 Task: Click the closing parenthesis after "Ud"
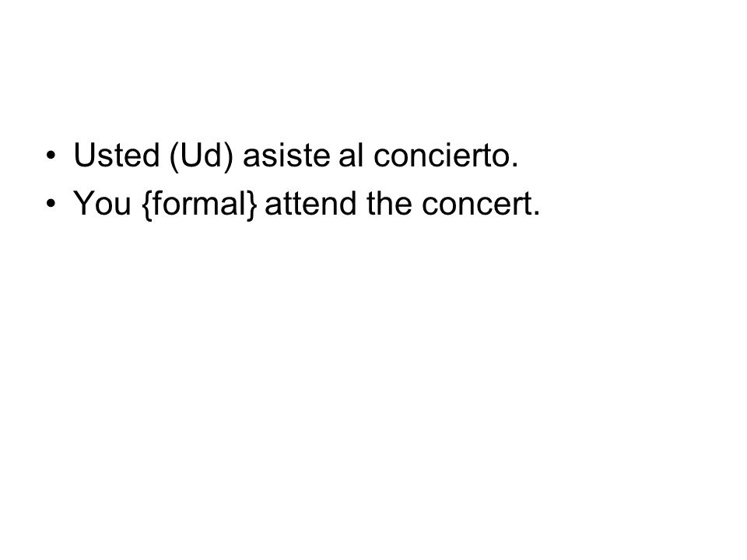[x=229, y=156]
